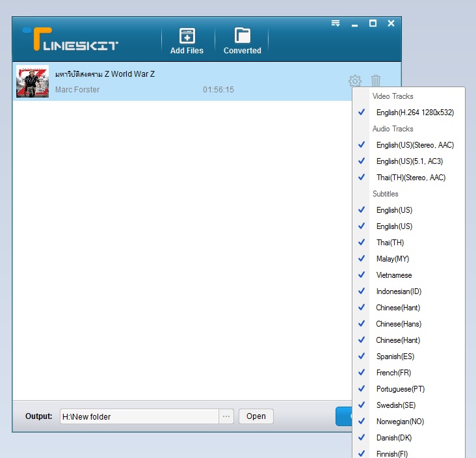Uncheck Malay(MY) subtitle
This screenshot has height=458, width=476.
[x=408, y=259]
